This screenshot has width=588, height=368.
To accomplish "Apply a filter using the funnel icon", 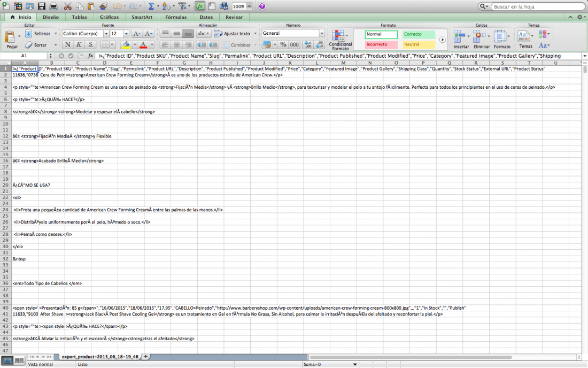I will coord(182,6).
